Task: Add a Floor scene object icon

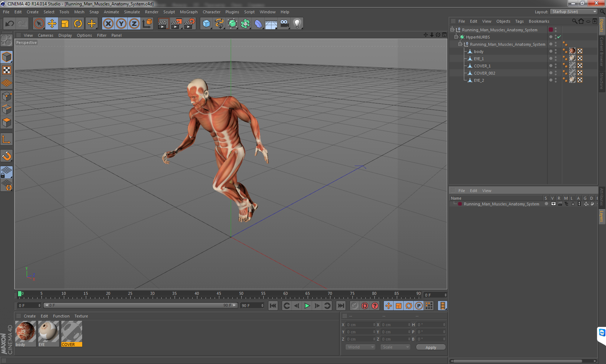Action: pos(271,24)
